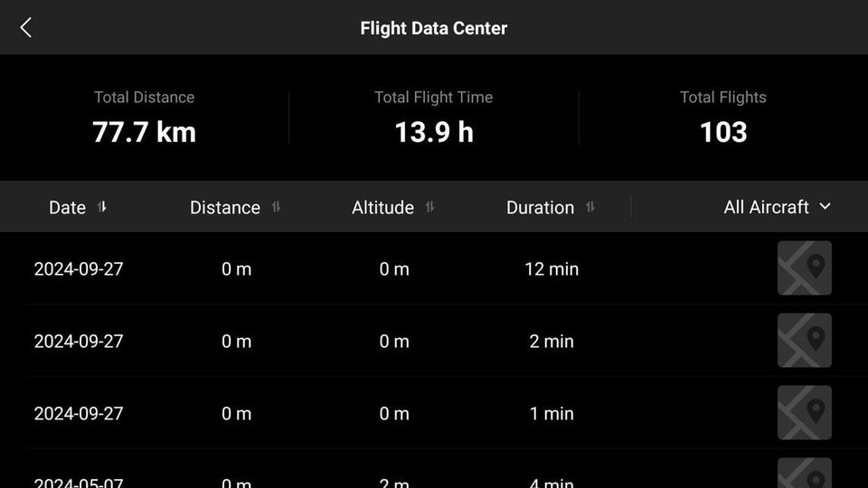Screen dimensions: 868x488
Task: Tap the Total Flights 103 stat
Action: (723, 132)
